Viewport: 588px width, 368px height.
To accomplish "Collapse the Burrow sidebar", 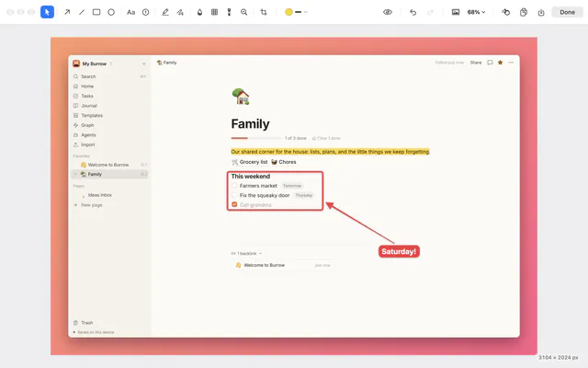I will tap(143, 63).
